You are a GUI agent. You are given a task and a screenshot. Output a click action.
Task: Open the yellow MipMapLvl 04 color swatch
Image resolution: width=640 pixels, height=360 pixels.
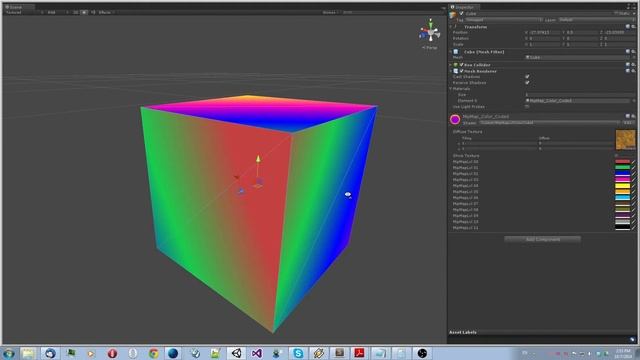tap(622, 186)
